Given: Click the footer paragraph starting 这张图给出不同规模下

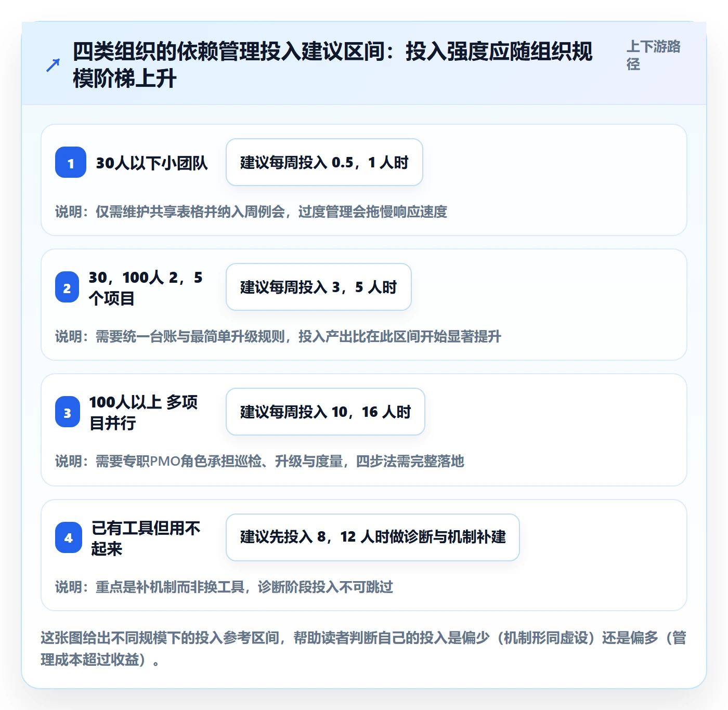Looking at the screenshot, I should tap(364, 649).
